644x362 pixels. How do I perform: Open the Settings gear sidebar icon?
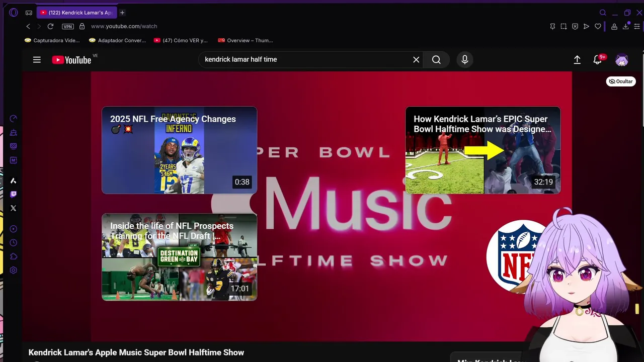point(14,270)
